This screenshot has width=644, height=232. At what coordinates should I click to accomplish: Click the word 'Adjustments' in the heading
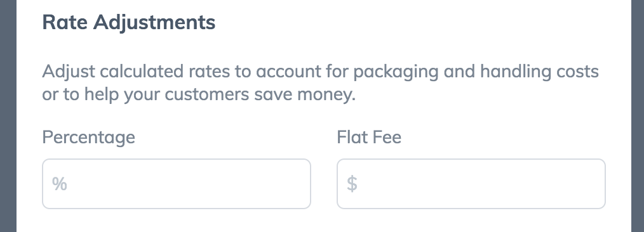pos(154,23)
